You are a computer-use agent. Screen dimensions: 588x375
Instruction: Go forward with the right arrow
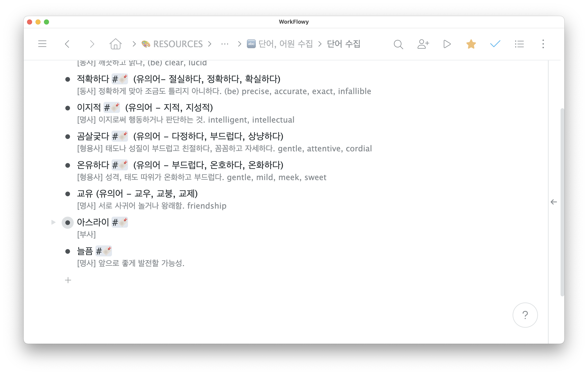click(x=92, y=44)
